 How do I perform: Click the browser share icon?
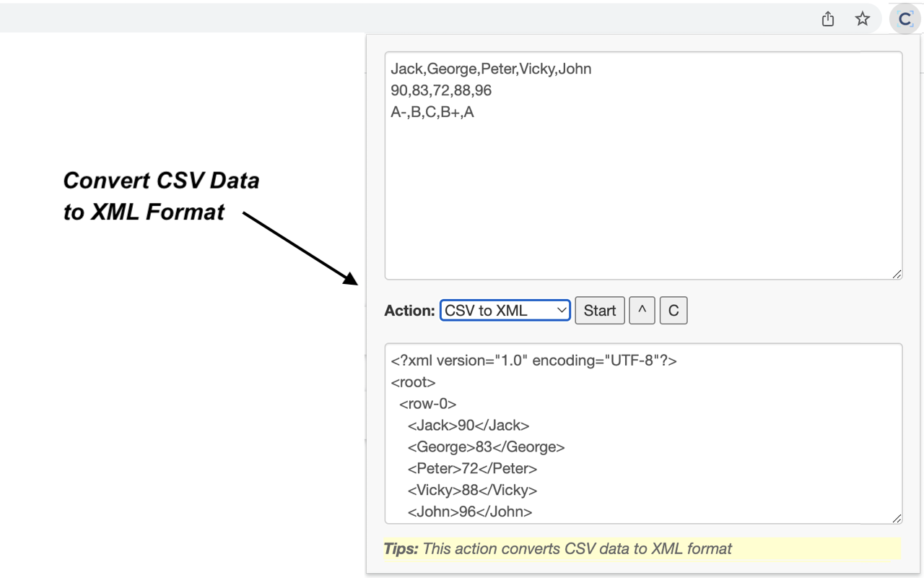[828, 20]
